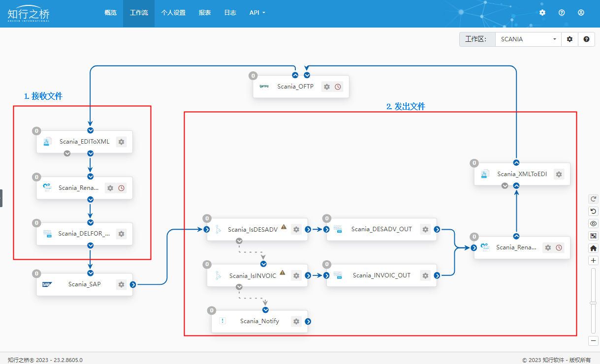Select the Scania_EDIToXML connector label
The width and height of the screenshot is (600, 364).
pos(85,142)
